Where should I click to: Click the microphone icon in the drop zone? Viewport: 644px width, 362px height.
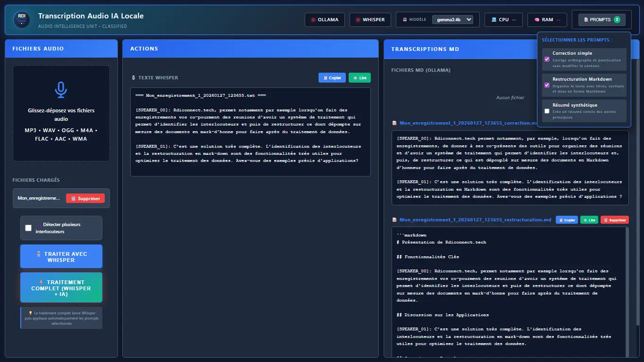(61, 90)
